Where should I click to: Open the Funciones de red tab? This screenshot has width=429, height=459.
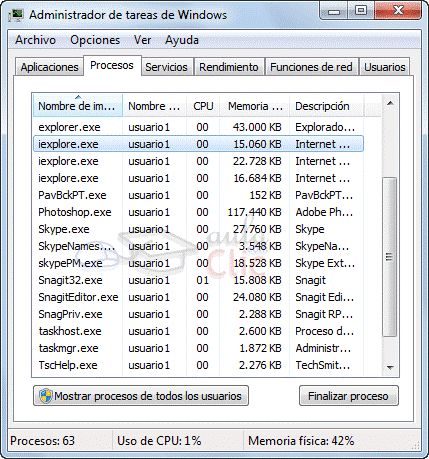pos(311,67)
